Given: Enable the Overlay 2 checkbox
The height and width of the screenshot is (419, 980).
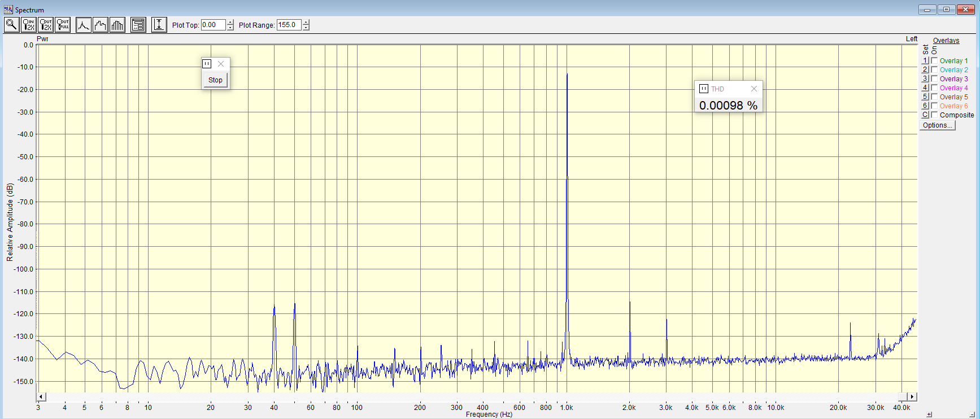Looking at the screenshot, I should (934, 69).
